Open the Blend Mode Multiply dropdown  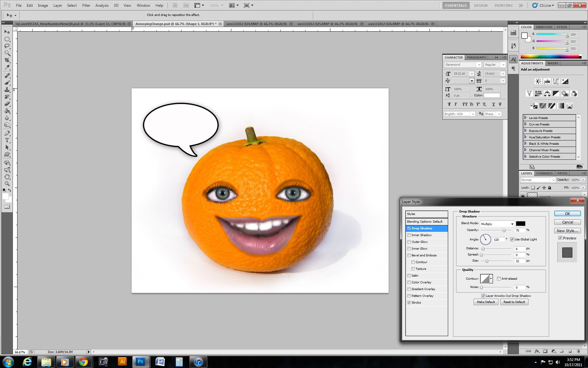tap(497, 224)
